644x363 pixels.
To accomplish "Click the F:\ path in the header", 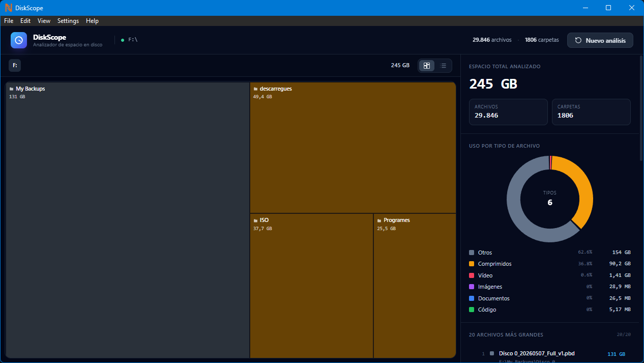I will click(133, 40).
